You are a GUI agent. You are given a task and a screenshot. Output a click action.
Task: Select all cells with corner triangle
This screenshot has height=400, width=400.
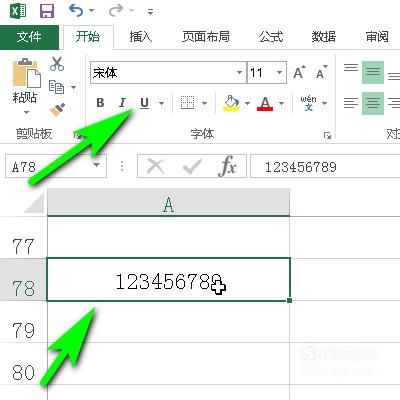[x=34, y=203]
